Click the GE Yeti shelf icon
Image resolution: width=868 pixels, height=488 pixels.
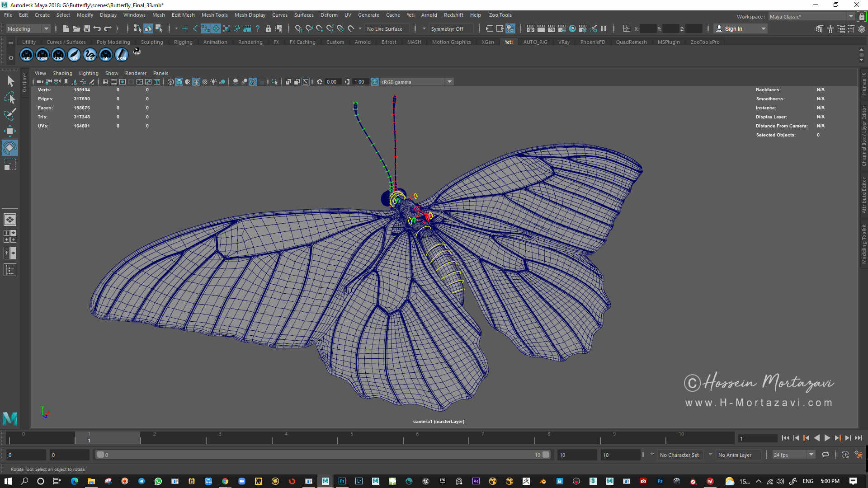click(106, 55)
